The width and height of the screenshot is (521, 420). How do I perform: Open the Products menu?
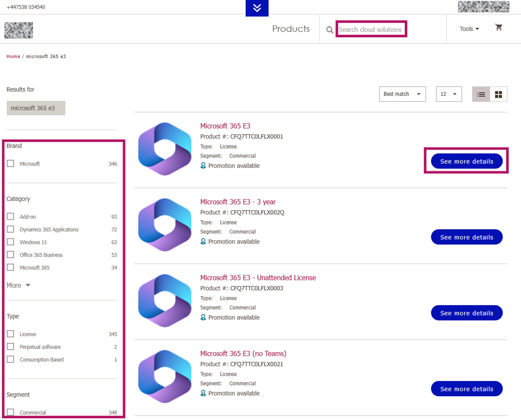click(291, 29)
